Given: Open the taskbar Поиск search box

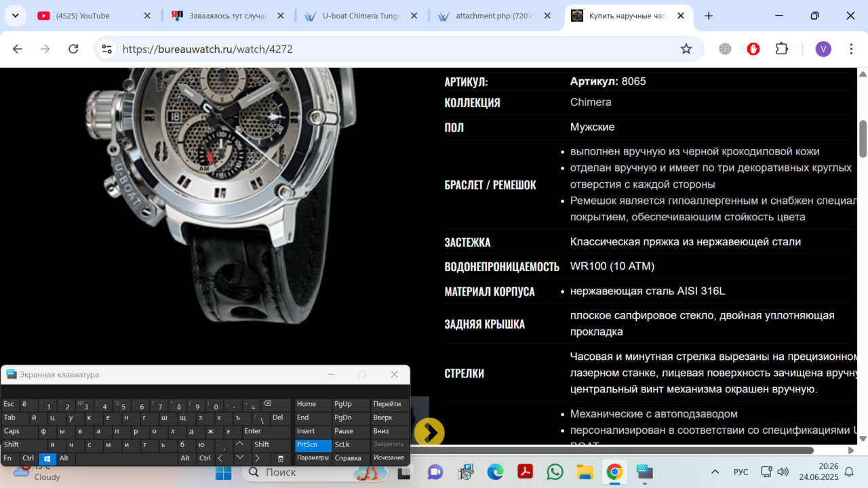Looking at the screenshot, I should tap(315, 472).
